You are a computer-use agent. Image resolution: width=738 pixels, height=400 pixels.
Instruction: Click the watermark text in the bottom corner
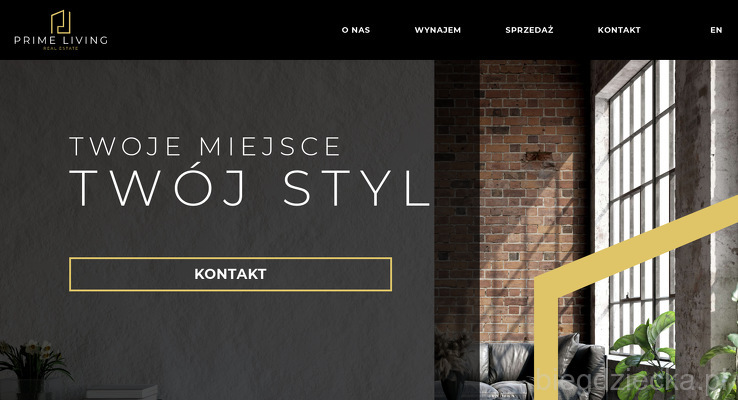(635, 381)
